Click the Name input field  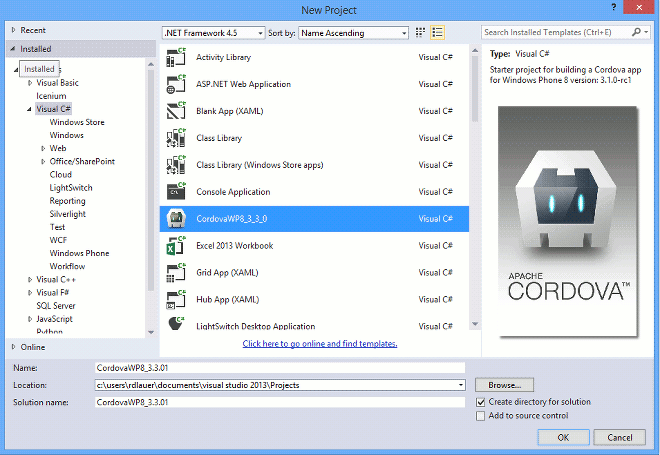pyautogui.click(x=280, y=368)
